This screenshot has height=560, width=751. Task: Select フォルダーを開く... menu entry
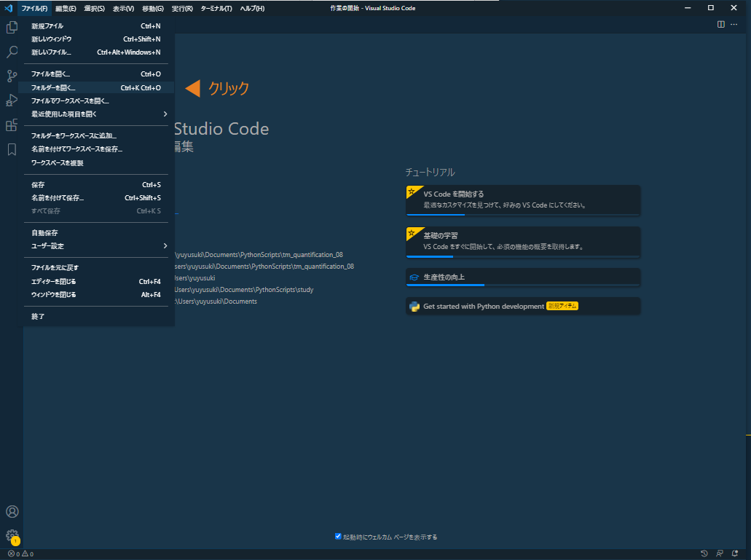[96, 87]
